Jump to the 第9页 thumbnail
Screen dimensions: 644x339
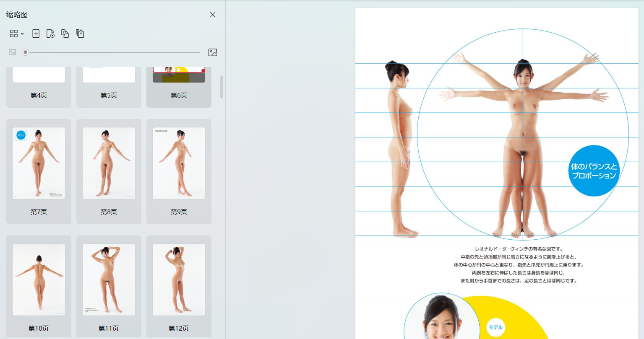click(x=179, y=163)
